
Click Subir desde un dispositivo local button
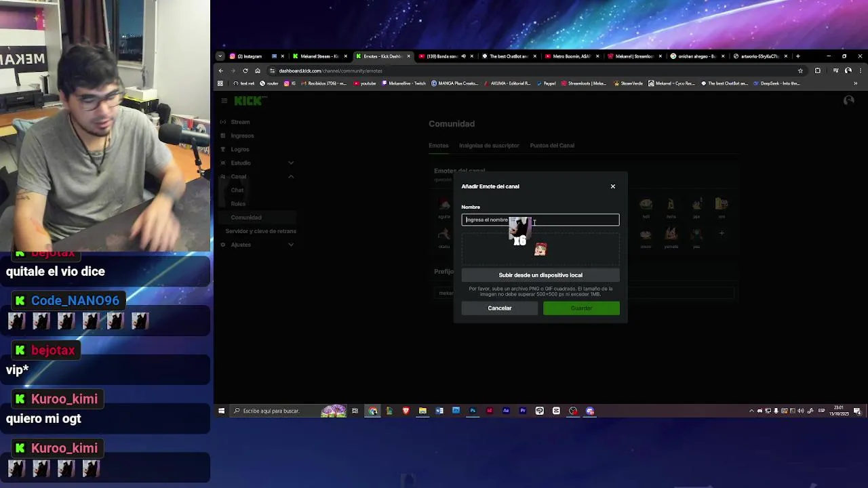pyautogui.click(x=540, y=275)
